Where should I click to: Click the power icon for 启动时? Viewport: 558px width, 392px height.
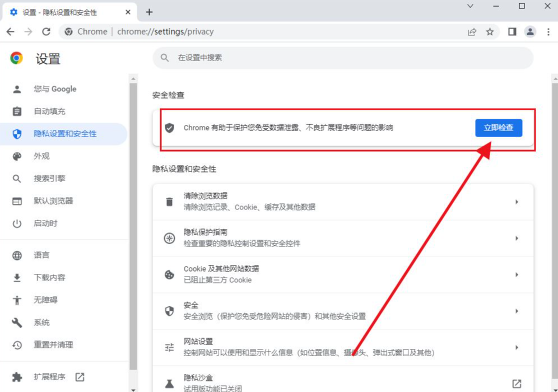click(17, 223)
